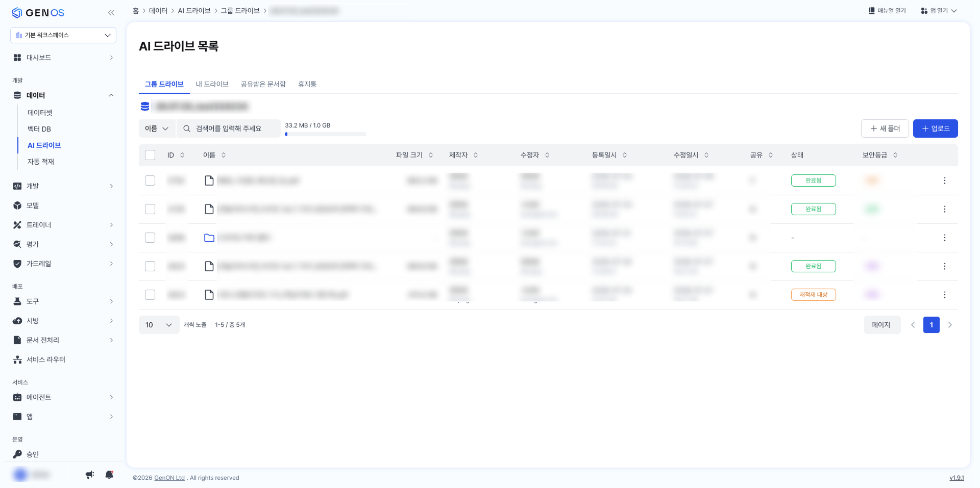Viewport: 980px width, 488px height.
Task: Switch to the 휴지통 tab
Action: click(307, 84)
